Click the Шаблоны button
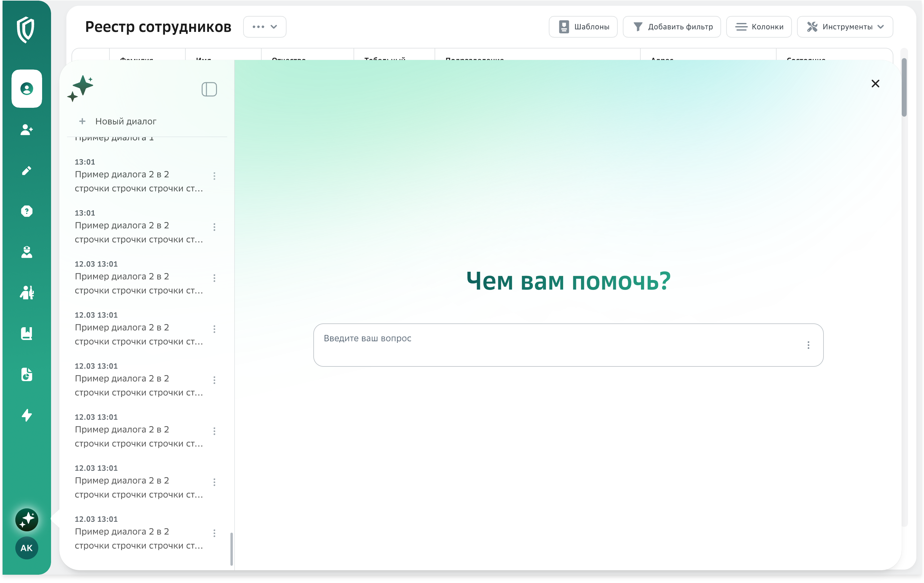 (x=583, y=27)
